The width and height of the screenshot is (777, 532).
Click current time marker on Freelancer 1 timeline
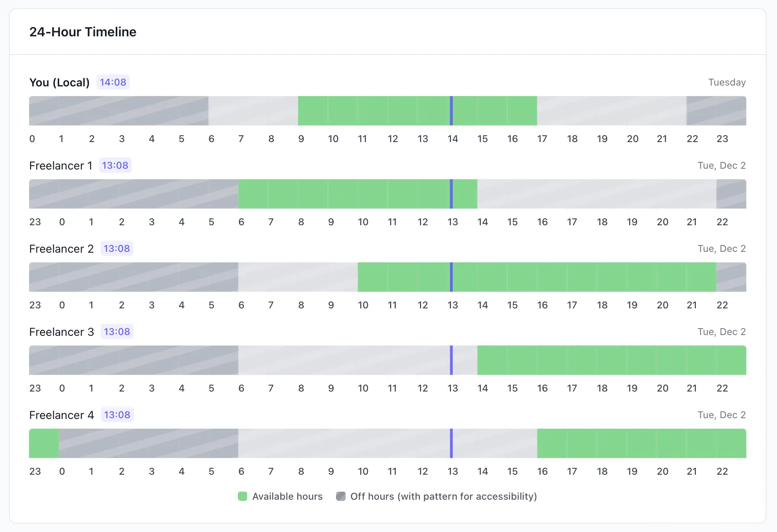(451, 194)
